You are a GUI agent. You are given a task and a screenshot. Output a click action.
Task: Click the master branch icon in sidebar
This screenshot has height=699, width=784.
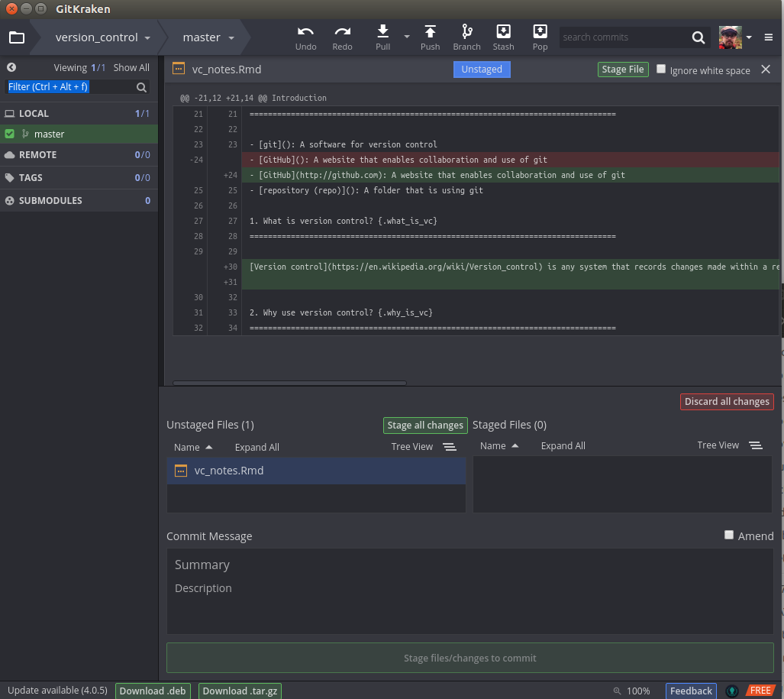[25, 134]
